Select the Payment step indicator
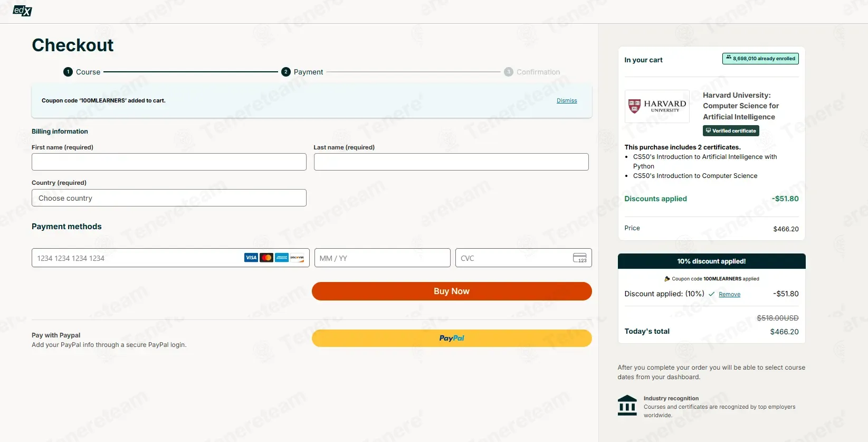Viewport: 868px width, 442px height. 302,72
